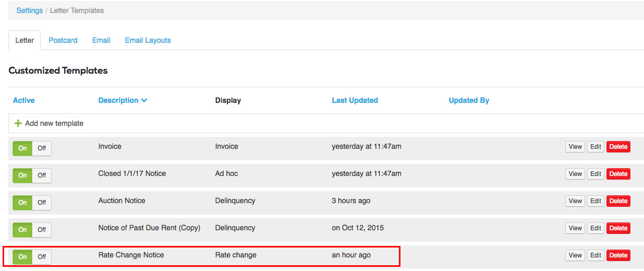This screenshot has height=271, width=644.
Task: Click View for the Rate Change Notice
Action: [x=575, y=255]
